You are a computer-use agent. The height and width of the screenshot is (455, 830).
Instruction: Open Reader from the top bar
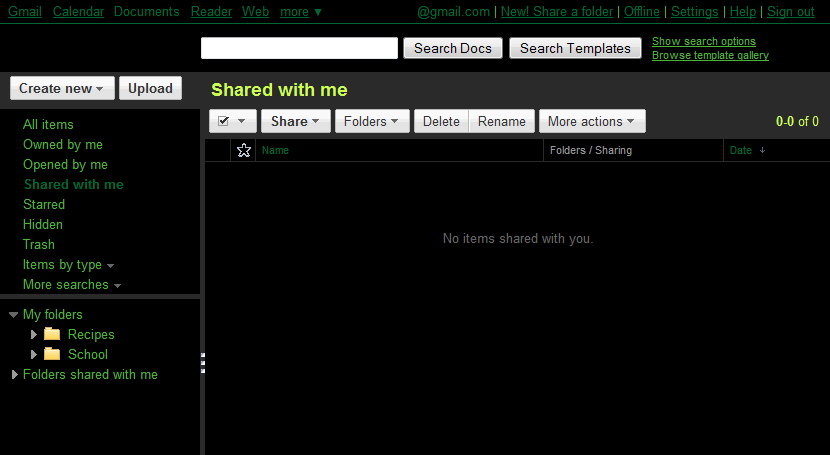[x=211, y=12]
